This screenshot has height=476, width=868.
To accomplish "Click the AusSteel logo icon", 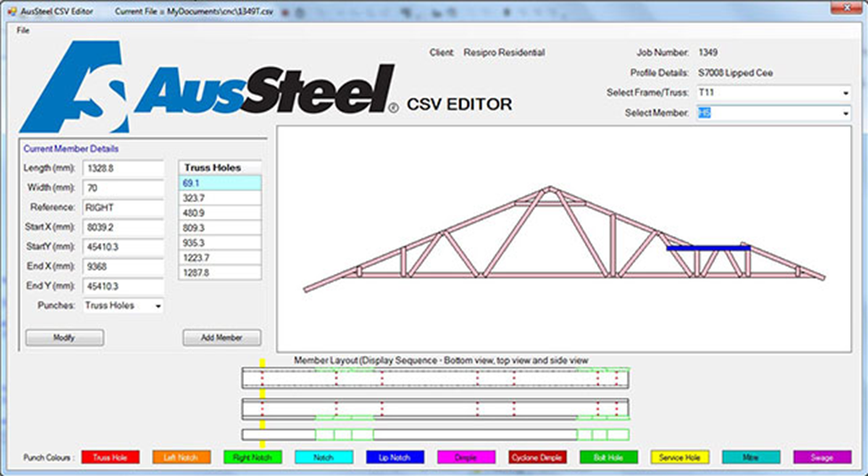I will (x=76, y=87).
